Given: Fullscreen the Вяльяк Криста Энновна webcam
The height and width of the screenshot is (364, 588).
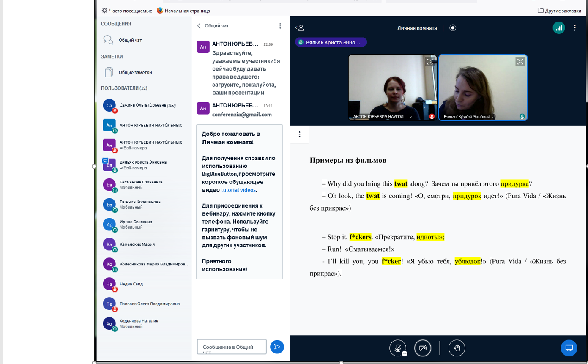Looking at the screenshot, I should 520,62.
